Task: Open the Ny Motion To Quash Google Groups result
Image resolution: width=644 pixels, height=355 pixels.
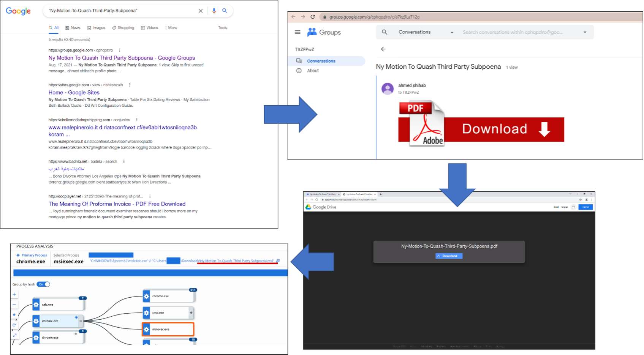Action: click(x=122, y=58)
